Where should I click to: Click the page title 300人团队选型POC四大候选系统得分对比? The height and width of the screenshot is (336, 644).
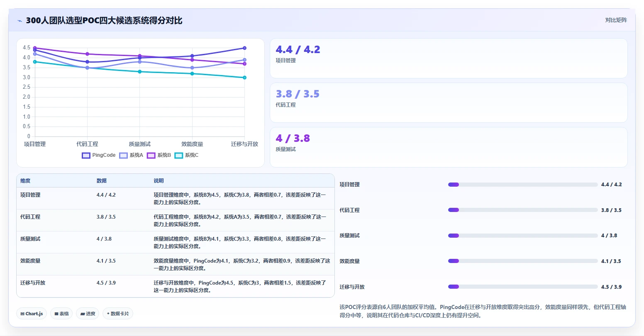104,21
